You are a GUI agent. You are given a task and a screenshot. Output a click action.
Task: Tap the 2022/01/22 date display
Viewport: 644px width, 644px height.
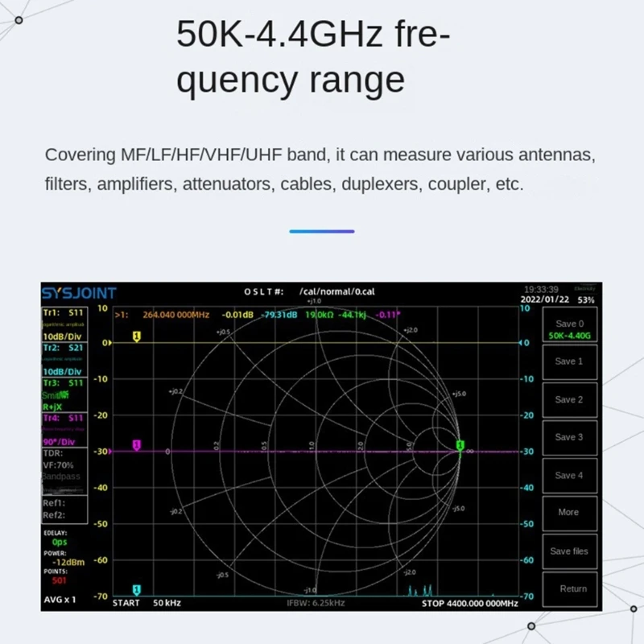[x=545, y=299]
